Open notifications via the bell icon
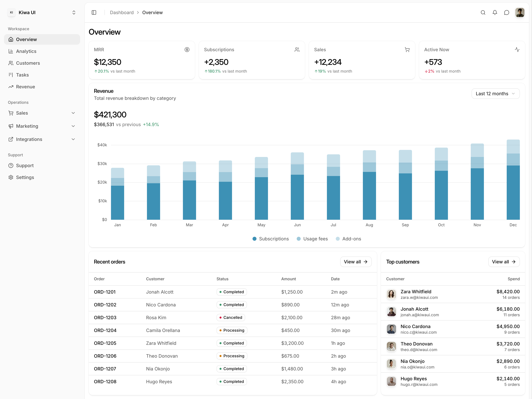This screenshot has width=532, height=399. point(495,12)
